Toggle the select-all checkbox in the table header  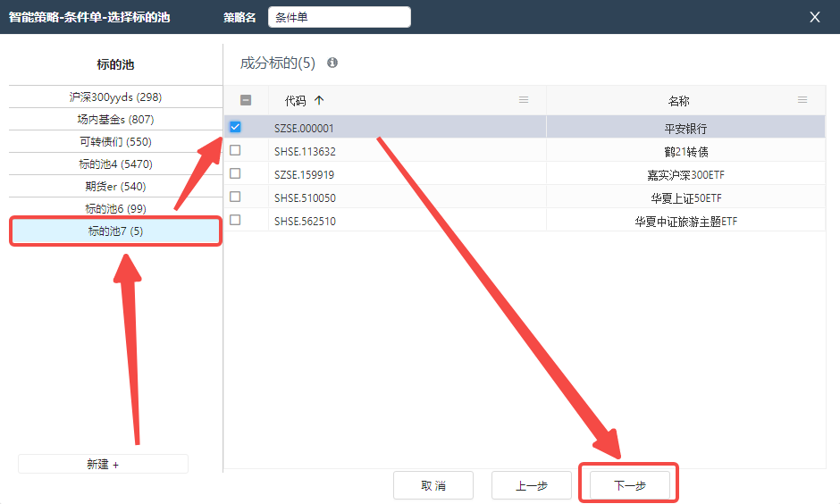click(246, 100)
